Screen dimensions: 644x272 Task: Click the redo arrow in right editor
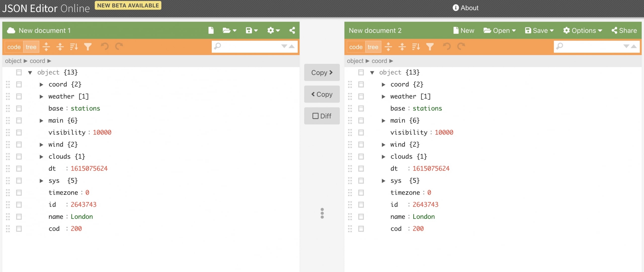point(461,47)
